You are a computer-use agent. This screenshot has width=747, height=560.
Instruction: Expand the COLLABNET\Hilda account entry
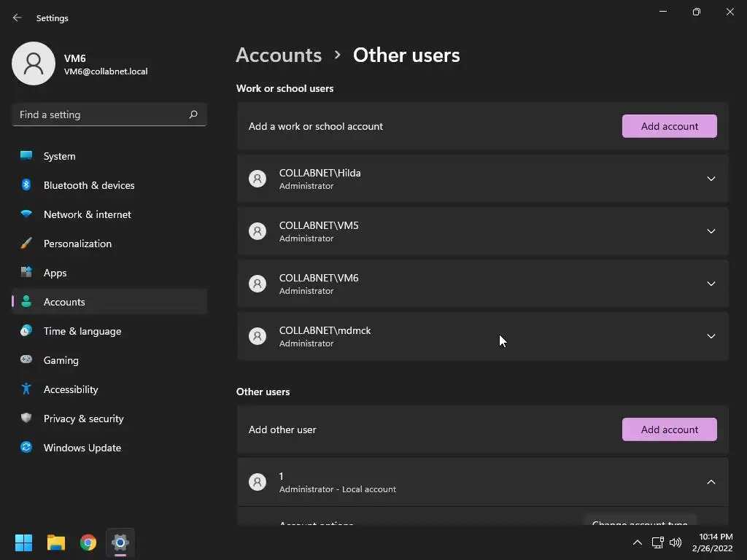coord(711,179)
